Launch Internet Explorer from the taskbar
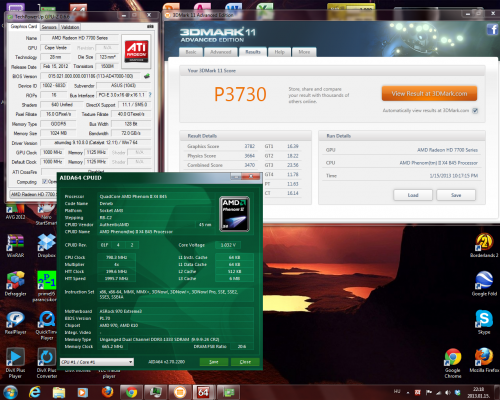The height and width of the screenshot is (400, 500). pos(35,392)
